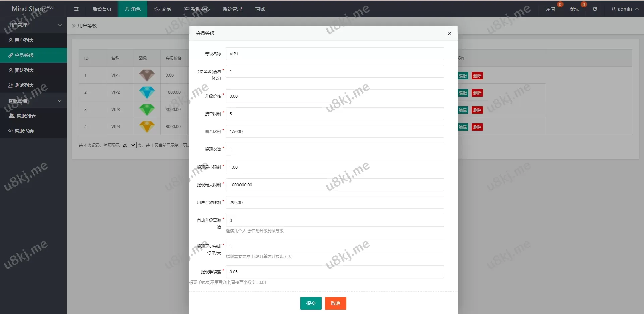Viewport: 644px width, 314px height.
Task: Open 用户列表 in the sidebar
Action: pos(24,40)
